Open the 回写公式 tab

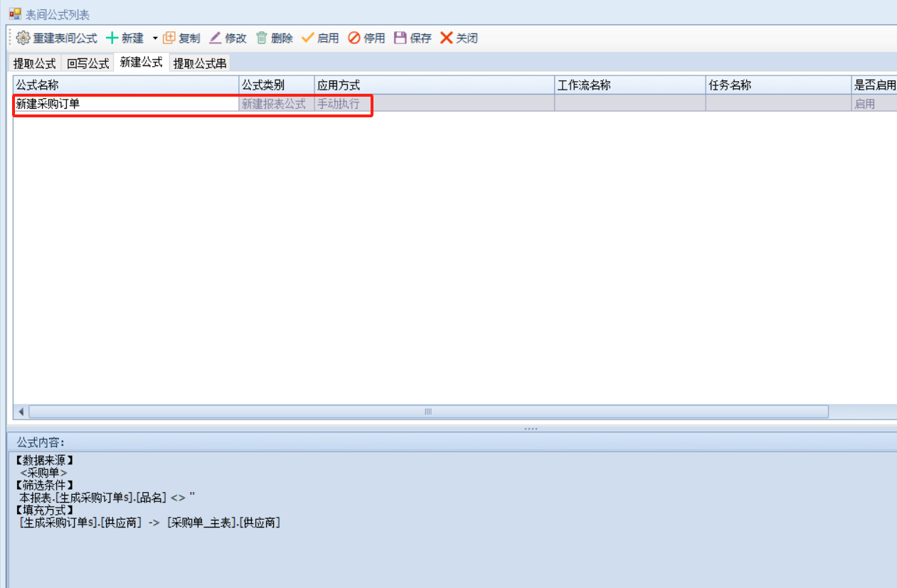point(88,63)
